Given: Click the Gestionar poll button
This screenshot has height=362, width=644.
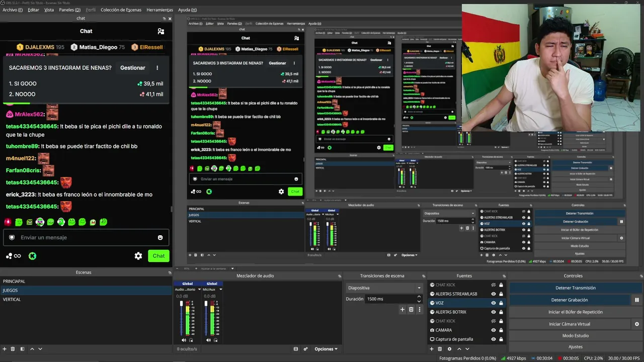Looking at the screenshot, I should [x=133, y=68].
